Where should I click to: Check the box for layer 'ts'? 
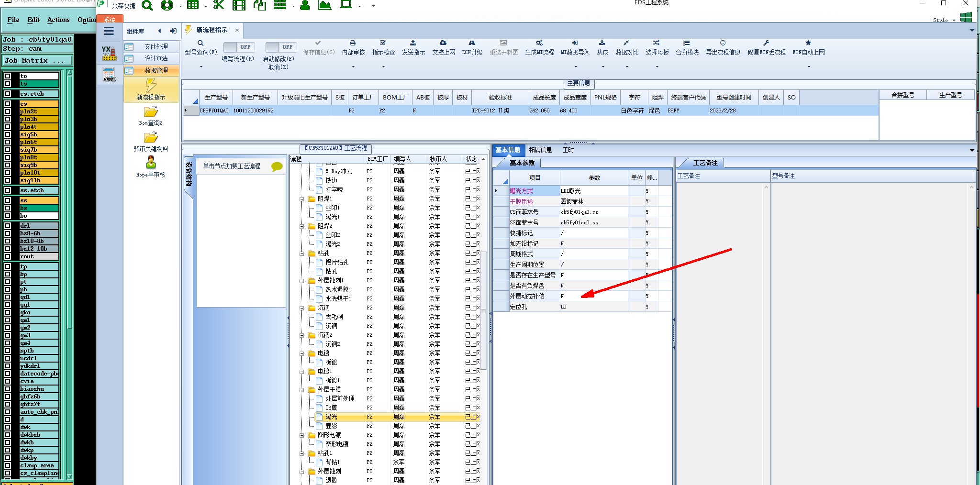point(8,84)
